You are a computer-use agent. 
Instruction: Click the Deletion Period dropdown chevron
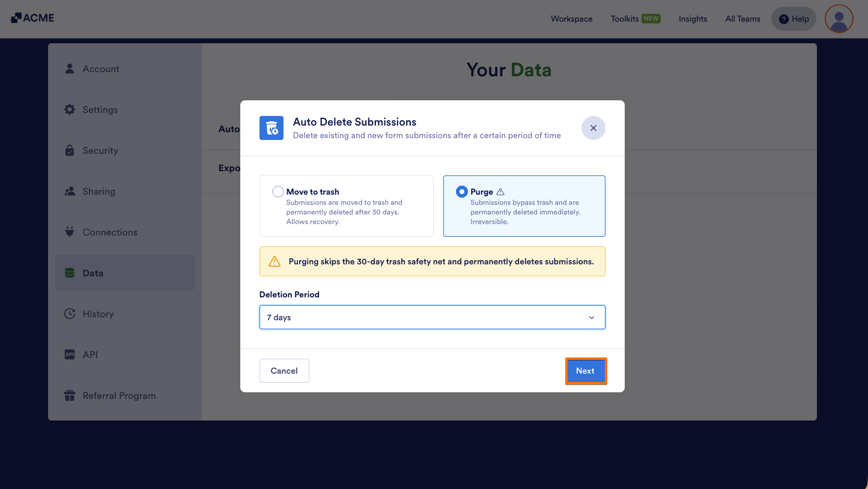click(592, 317)
